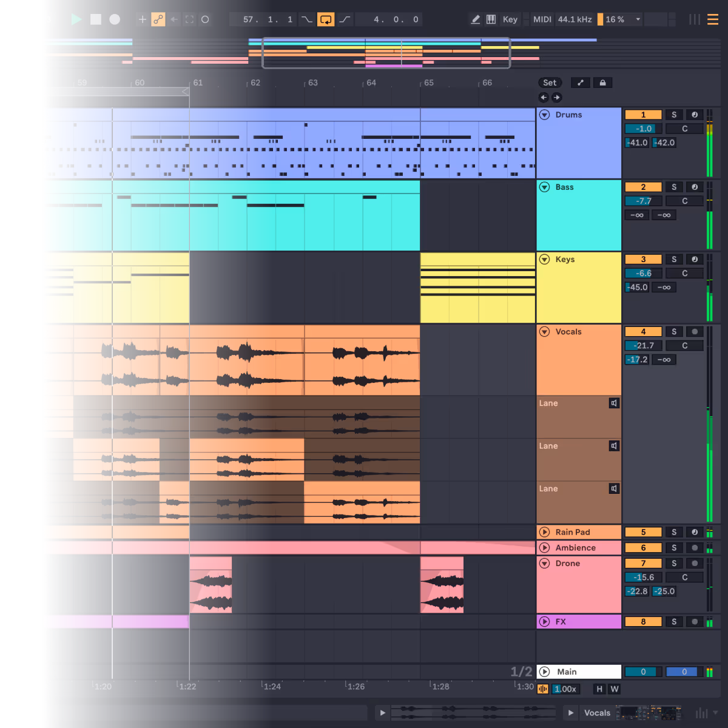728x728 pixels.
Task: Arm the Arrangement Record button
Action: pyautogui.click(x=115, y=19)
